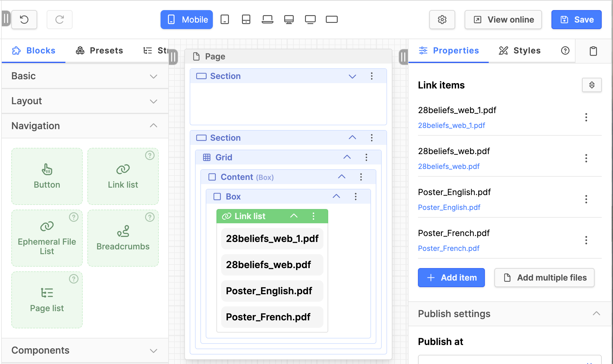The width and height of the screenshot is (613, 364).
Task: Click the clipboard icon in properties panel
Action: pyautogui.click(x=593, y=51)
